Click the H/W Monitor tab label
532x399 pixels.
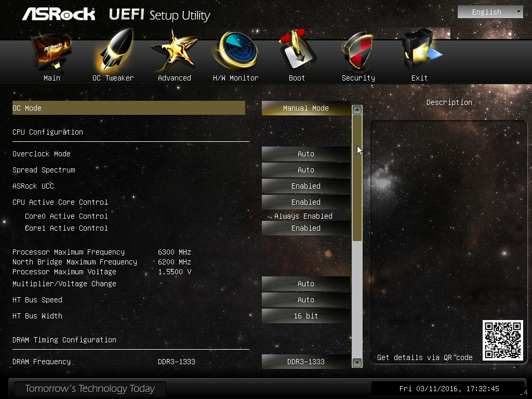pos(236,78)
